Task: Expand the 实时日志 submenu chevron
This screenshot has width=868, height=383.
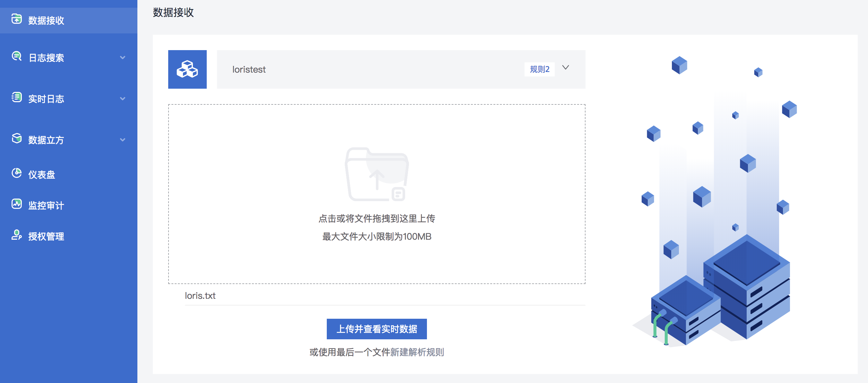Action: (123, 99)
